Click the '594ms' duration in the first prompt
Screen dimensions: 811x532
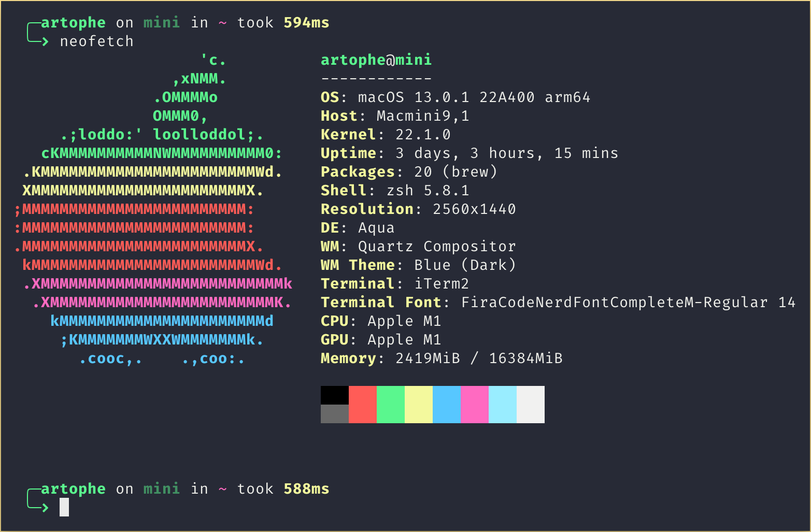(306, 23)
